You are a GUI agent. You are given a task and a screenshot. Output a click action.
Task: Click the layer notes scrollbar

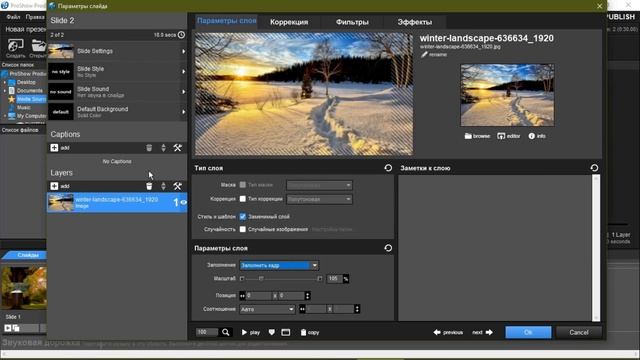pyautogui.click(x=596, y=247)
